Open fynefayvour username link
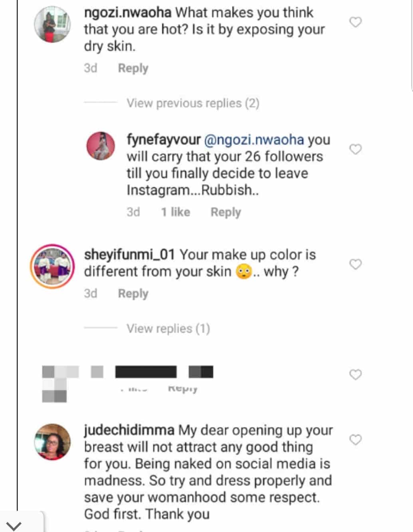This screenshot has height=532, width=413. point(163,139)
